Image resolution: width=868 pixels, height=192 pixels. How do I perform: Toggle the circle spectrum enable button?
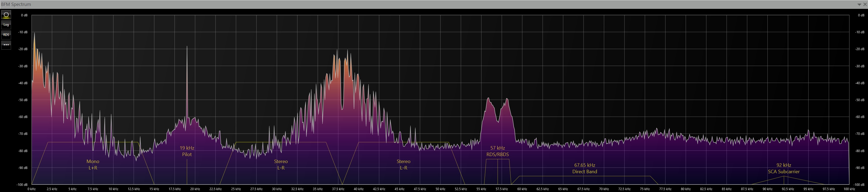[x=6, y=15]
